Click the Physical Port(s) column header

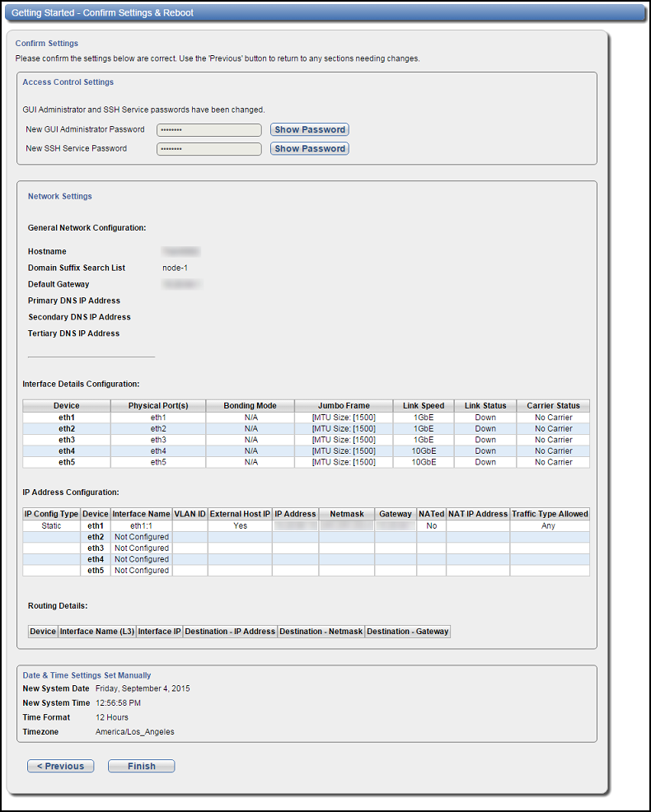coord(158,406)
